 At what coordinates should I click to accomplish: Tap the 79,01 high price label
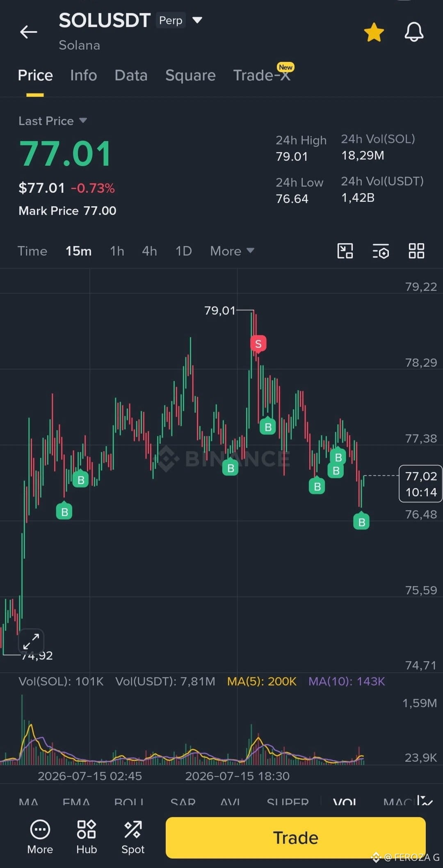tap(220, 311)
